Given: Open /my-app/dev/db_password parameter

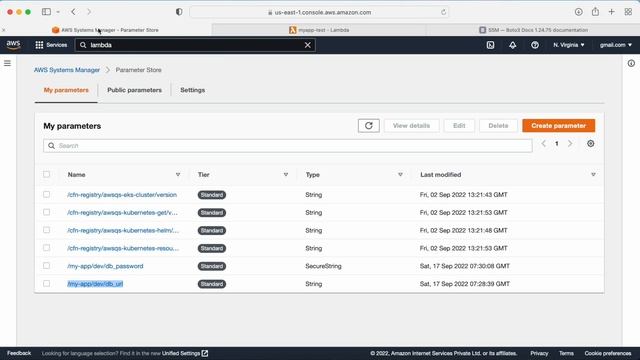Looking at the screenshot, I should pos(105,266).
